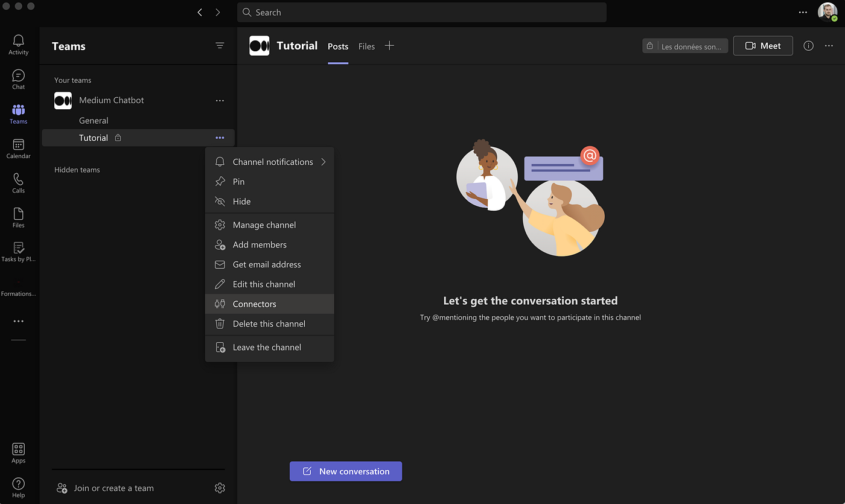Add a tab with the plus icon

(389, 45)
